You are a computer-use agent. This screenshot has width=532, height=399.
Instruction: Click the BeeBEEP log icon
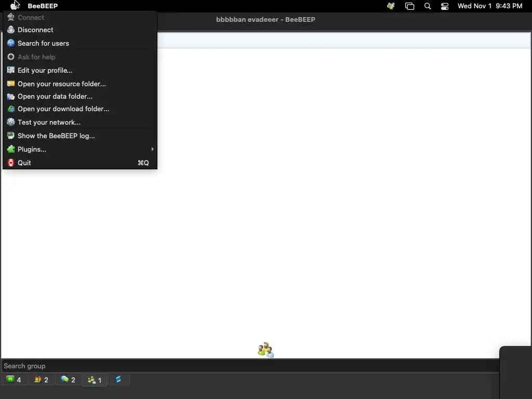(x=11, y=136)
